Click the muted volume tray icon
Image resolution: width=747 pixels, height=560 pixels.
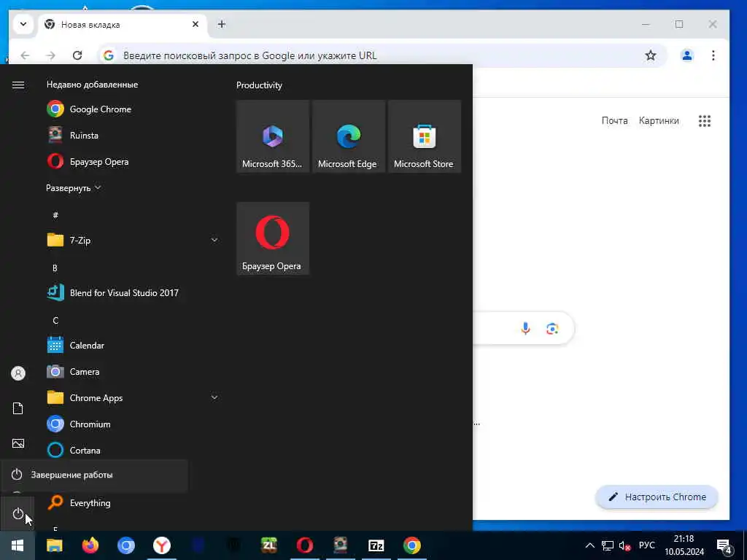click(x=624, y=545)
